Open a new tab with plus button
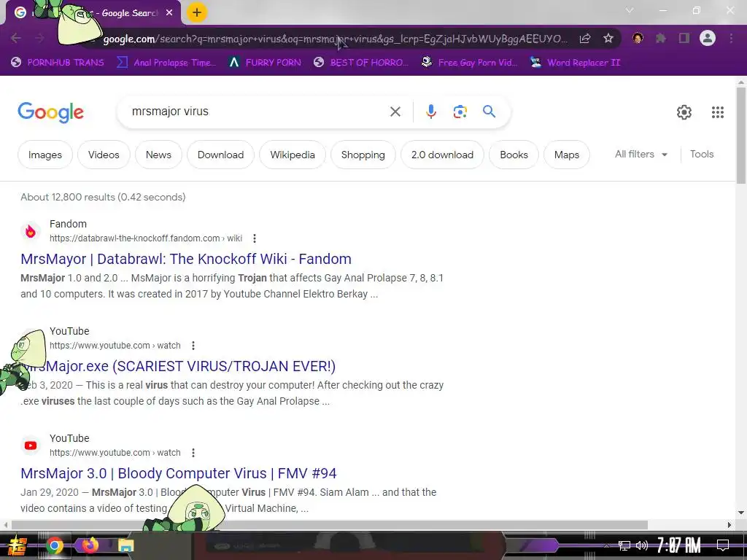The image size is (747, 560). (x=197, y=12)
